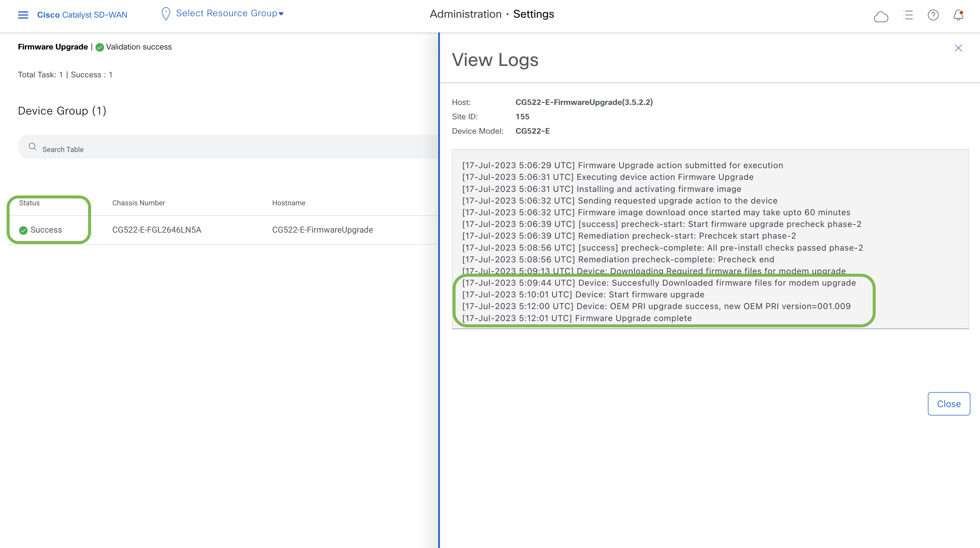The height and width of the screenshot is (548, 980).
Task: Click the green success checkmark beside Validation success
Action: tap(100, 47)
